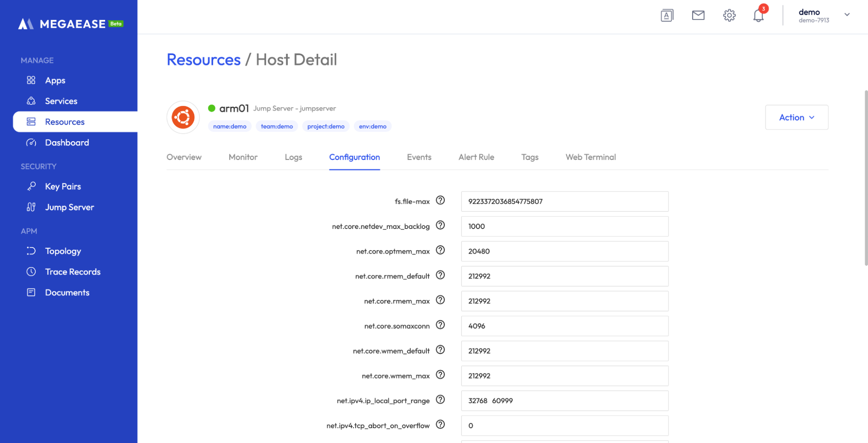Image resolution: width=868 pixels, height=443 pixels.
Task: Click the page vertical scrollbar
Action: coord(865,178)
